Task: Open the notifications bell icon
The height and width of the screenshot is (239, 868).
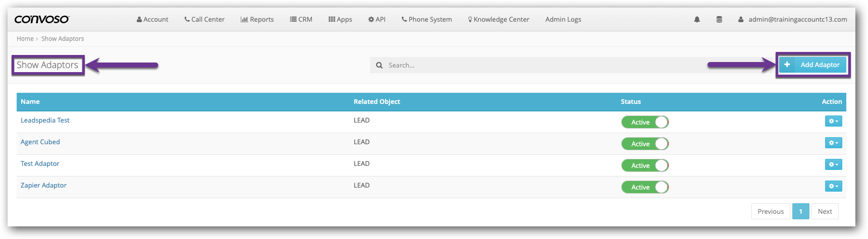Action: point(697,20)
